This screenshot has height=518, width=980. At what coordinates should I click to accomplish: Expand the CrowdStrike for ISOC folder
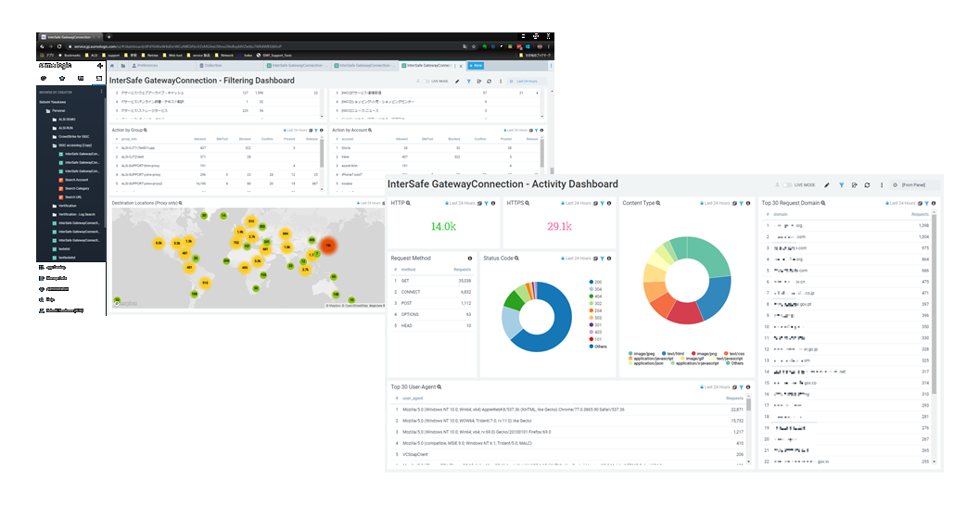click(x=71, y=136)
